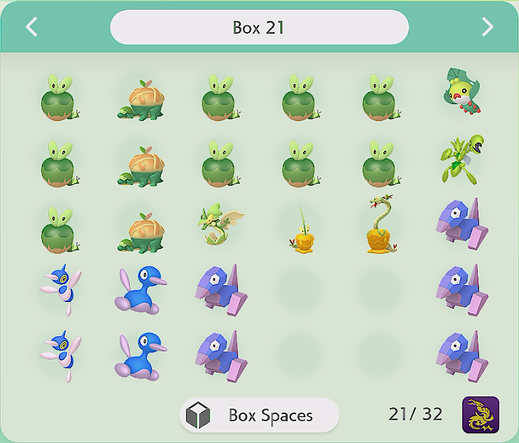This screenshot has width=519, height=443.
Task: Open the Box 21 name selector
Action: [x=259, y=27]
